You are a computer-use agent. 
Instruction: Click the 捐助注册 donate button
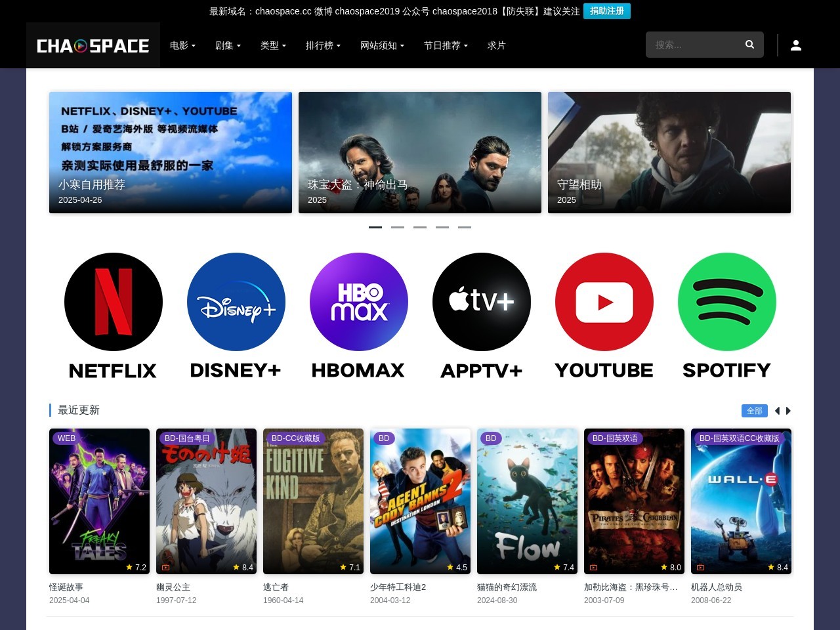pyautogui.click(x=607, y=11)
